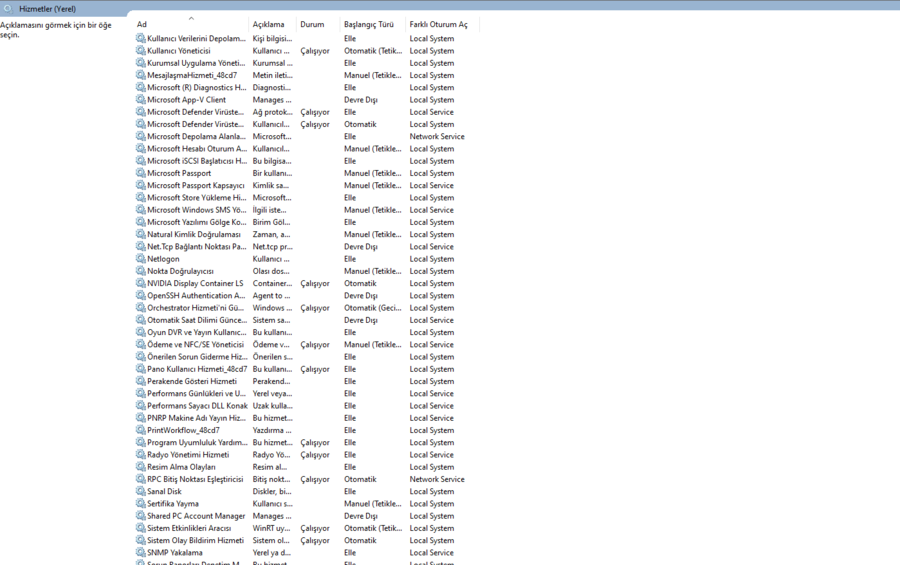
Task: Select Program Uyumluluk Yardımcısı service
Action: point(307,442)
